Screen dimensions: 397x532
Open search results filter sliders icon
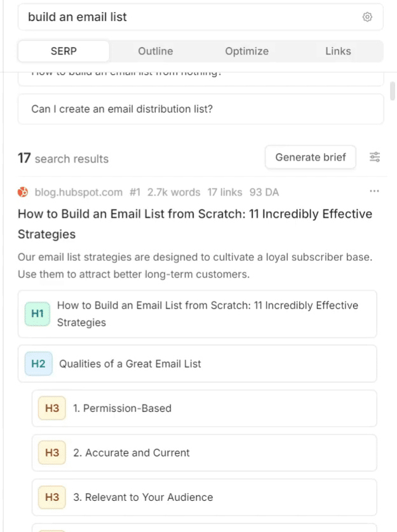[375, 157]
